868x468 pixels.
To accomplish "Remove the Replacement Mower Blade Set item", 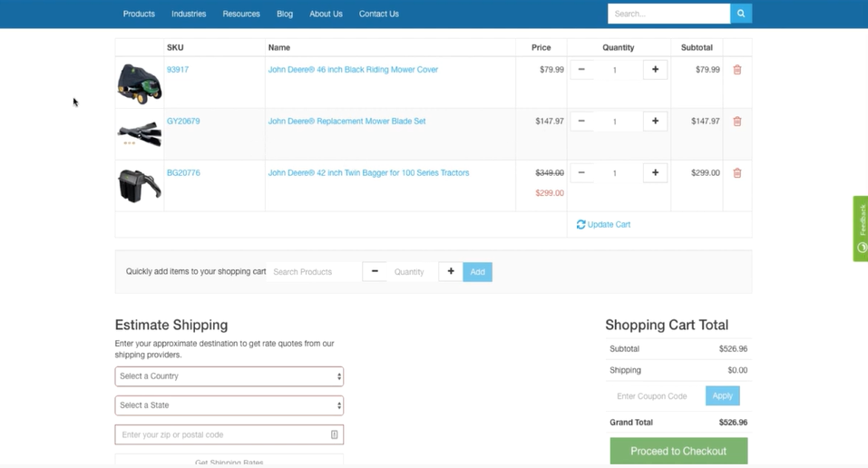I will click(736, 122).
